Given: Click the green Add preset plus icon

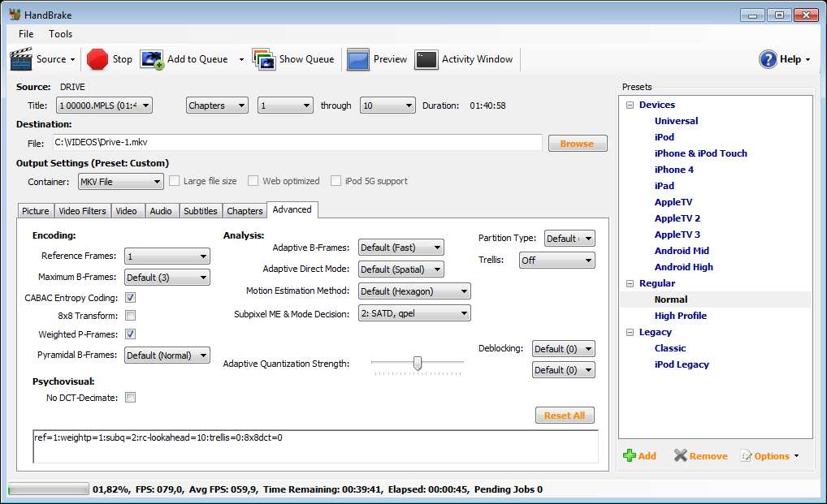Looking at the screenshot, I should pyautogui.click(x=630, y=456).
